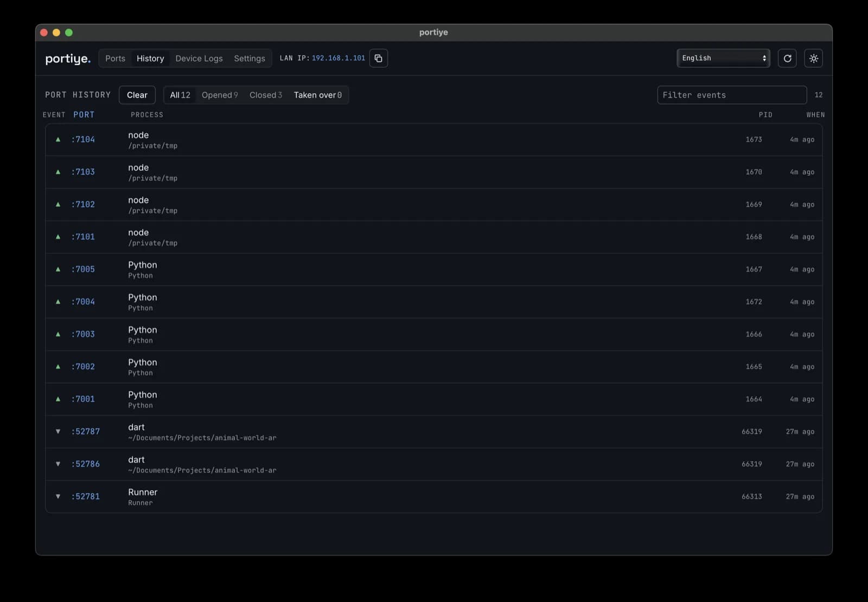The width and height of the screenshot is (868, 602).
Task: Click the portiye. logo
Action: pyautogui.click(x=68, y=59)
